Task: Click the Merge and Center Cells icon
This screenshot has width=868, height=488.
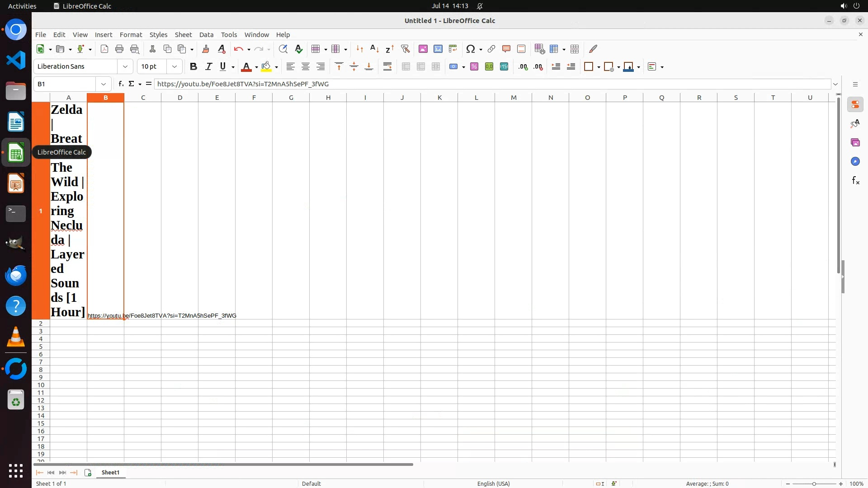Action: [x=406, y=67]
